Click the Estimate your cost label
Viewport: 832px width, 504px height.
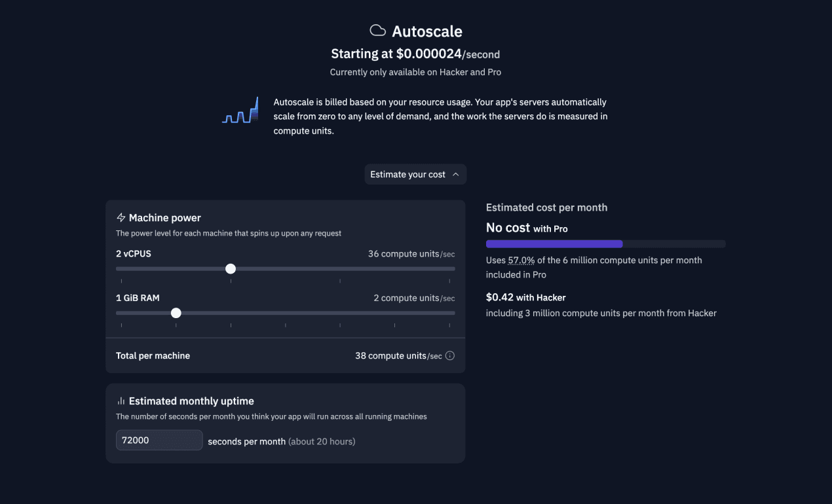click(x=407, y=175)
